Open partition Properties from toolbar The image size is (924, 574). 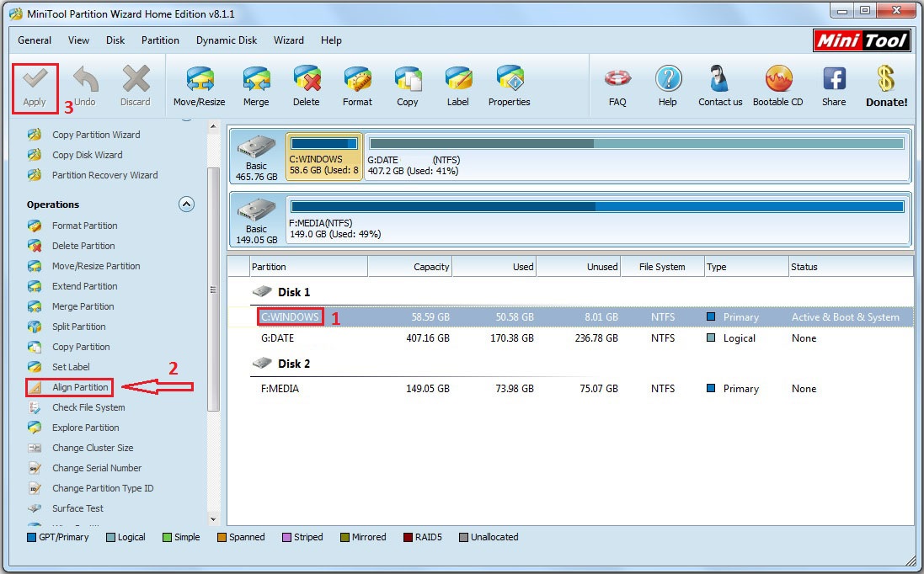pyautogui.click(x=509, y=88)
